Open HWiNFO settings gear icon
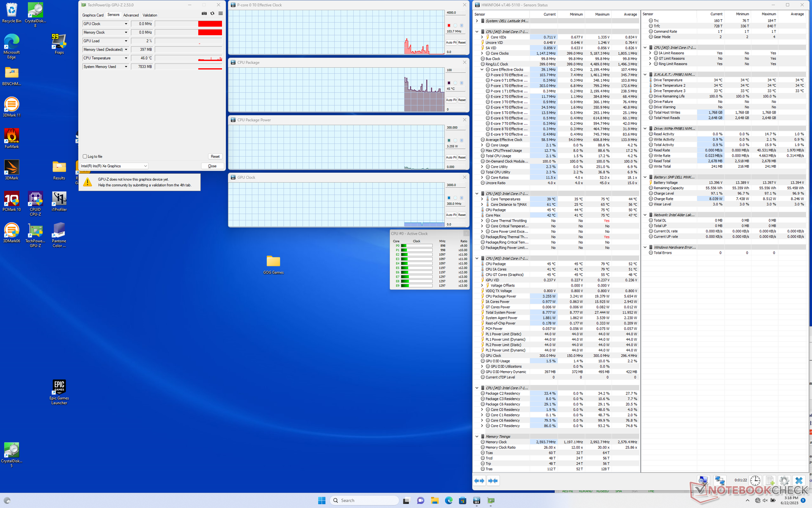 coord(784,481)
